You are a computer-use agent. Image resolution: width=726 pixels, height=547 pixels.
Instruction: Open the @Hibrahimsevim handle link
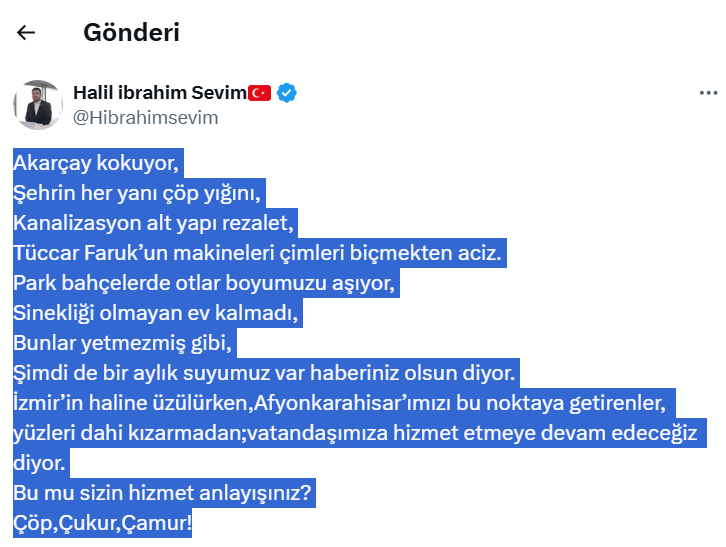(x=145, y=118)
